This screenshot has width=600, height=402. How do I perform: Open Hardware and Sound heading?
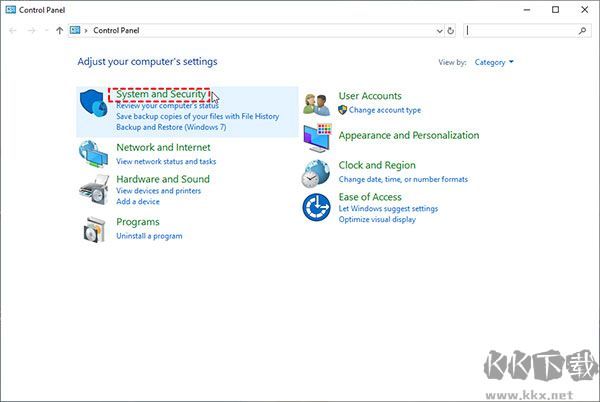(163, 179)
